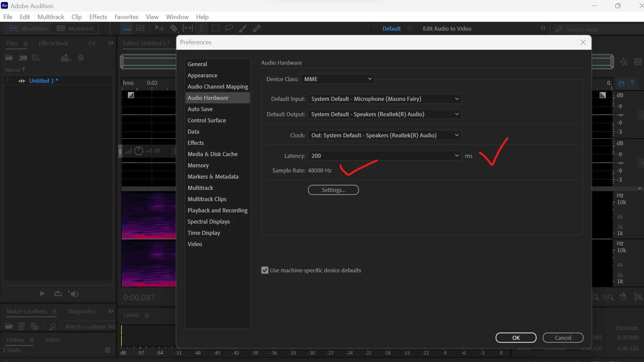Open the Default Output dropdown
Viewport: 644px width, 362px height.
384,114
